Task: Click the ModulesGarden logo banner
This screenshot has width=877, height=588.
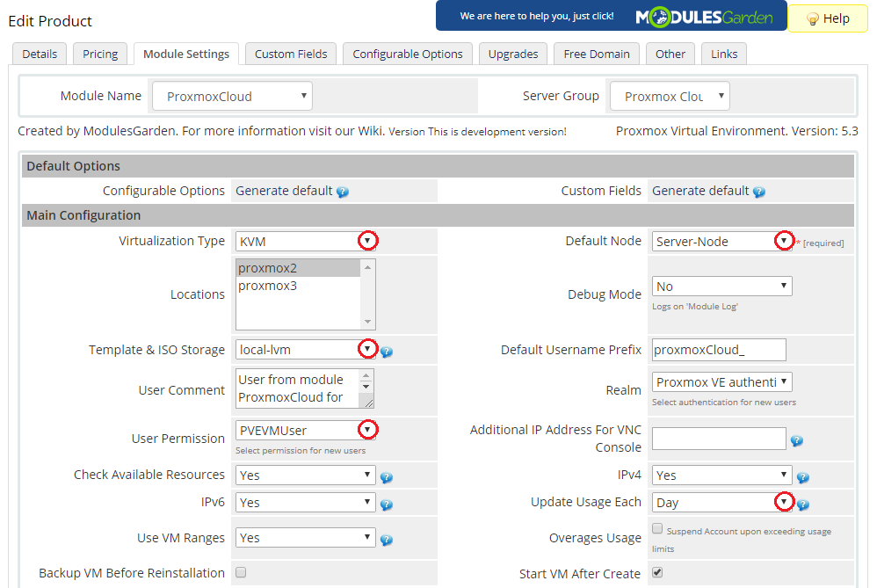Action: pyautogui.click(x=612, y=16)
